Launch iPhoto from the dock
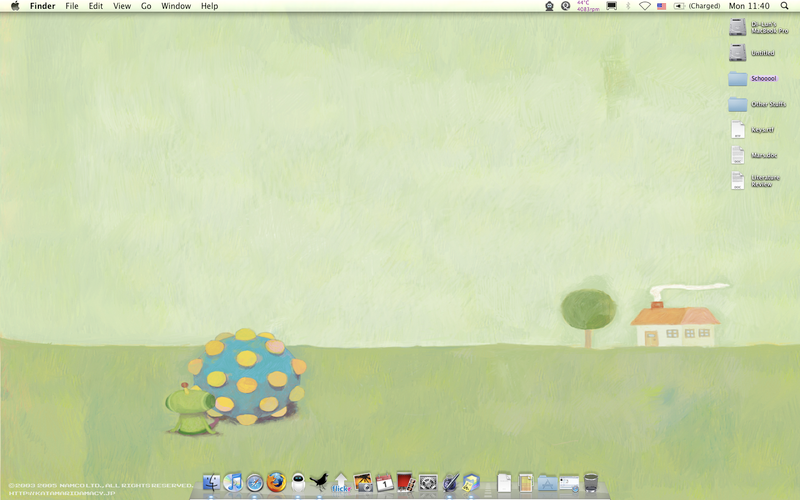The image size is (800, 500). click(363, 482)
